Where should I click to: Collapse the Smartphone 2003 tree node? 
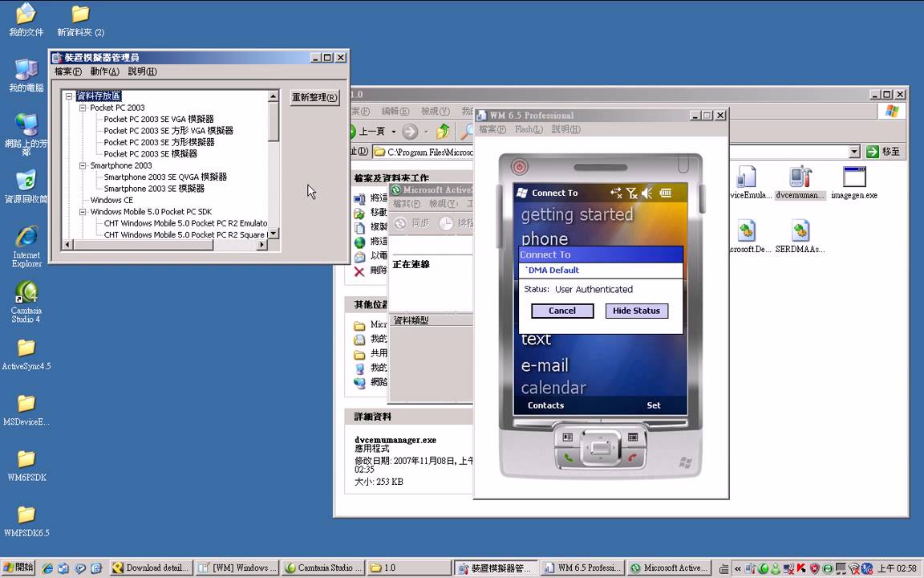[x=83, y=165]
